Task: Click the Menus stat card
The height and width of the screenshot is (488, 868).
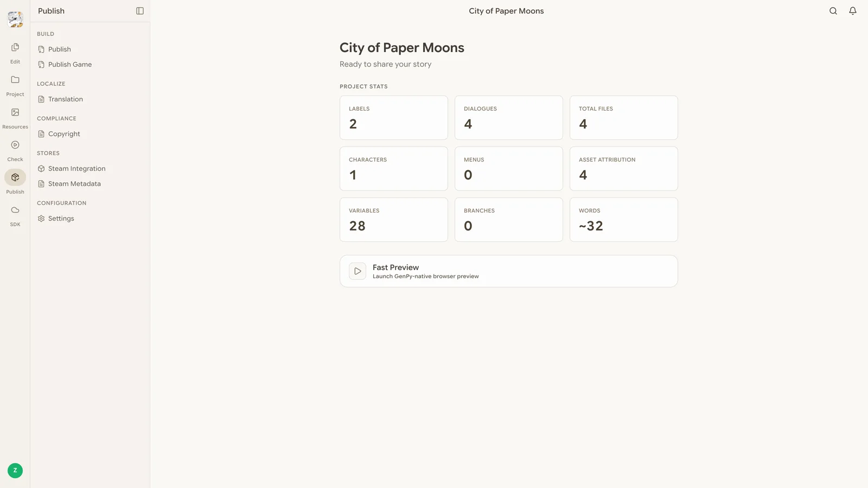Action: [509, 169]
